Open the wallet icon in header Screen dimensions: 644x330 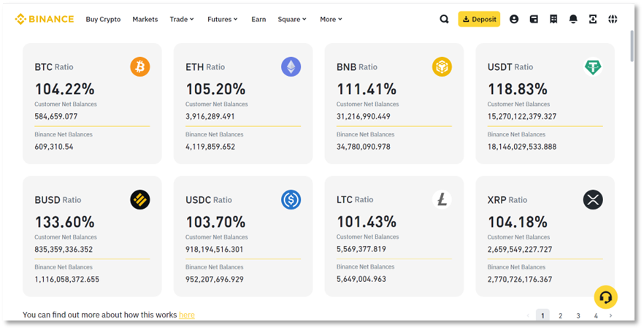(x=534, y=20)
